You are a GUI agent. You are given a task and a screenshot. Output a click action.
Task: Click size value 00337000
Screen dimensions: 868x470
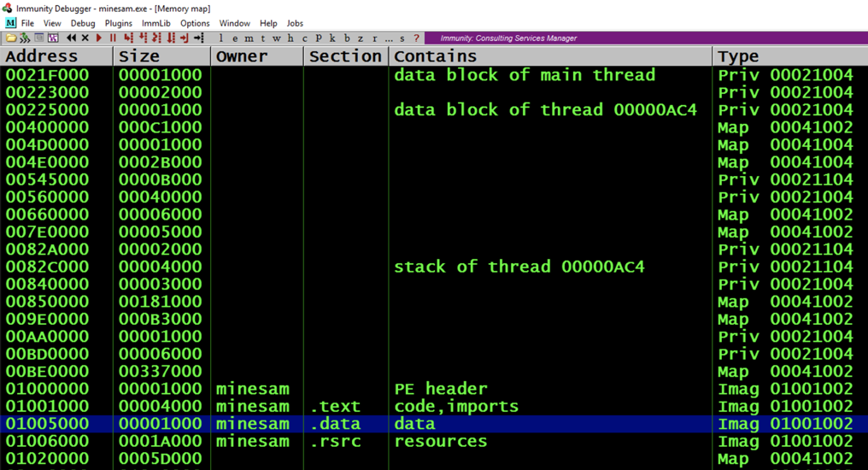coord(161,372)
